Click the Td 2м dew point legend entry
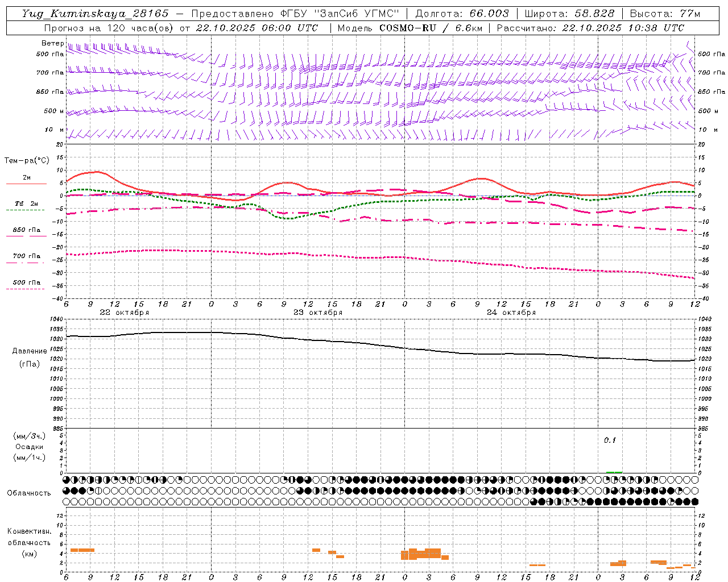Screen dimensions: 728x582 (27, 203)
